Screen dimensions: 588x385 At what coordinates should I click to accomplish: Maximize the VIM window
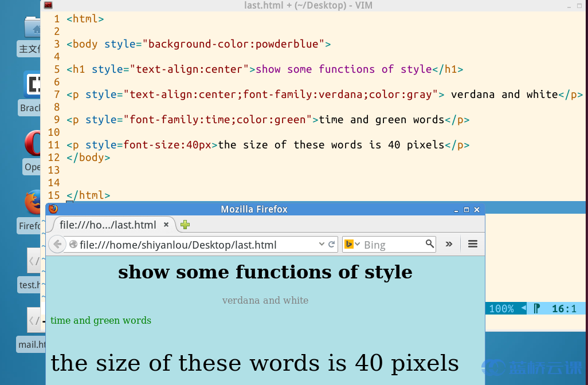(x=579, y=6)
